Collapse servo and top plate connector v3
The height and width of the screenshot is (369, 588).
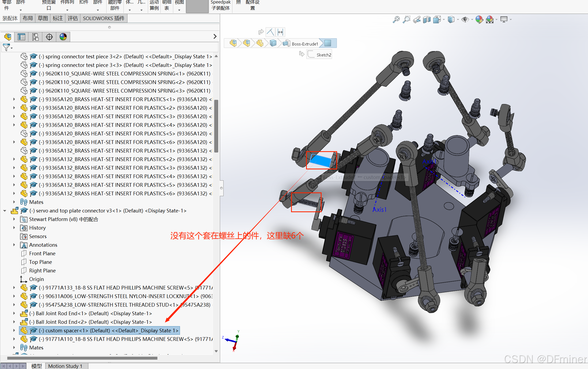[x=5, y=211]
